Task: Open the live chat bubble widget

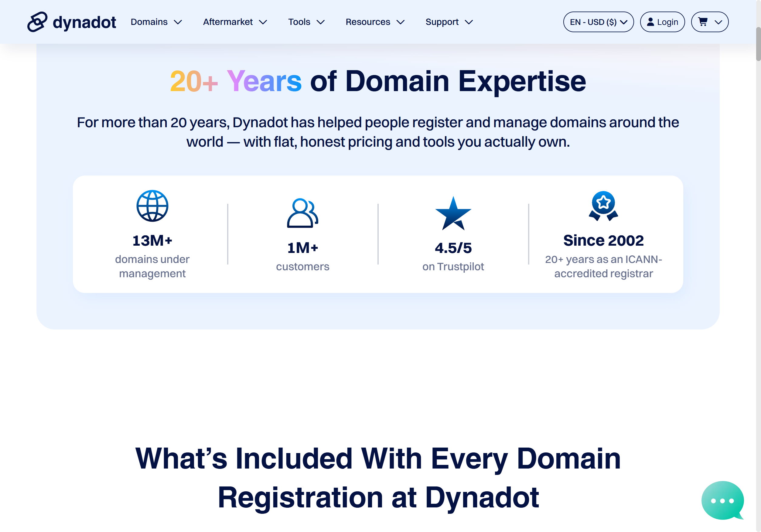Action: (x=722, y=500)
